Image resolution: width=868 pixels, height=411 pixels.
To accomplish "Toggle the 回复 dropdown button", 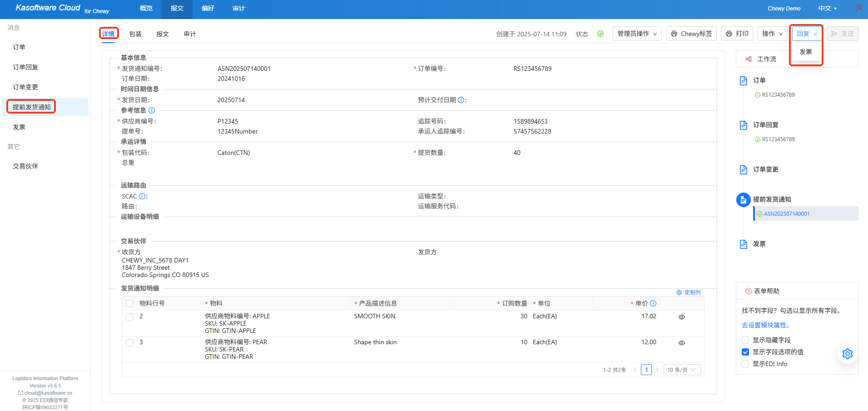I will click(x=807, y=34).
